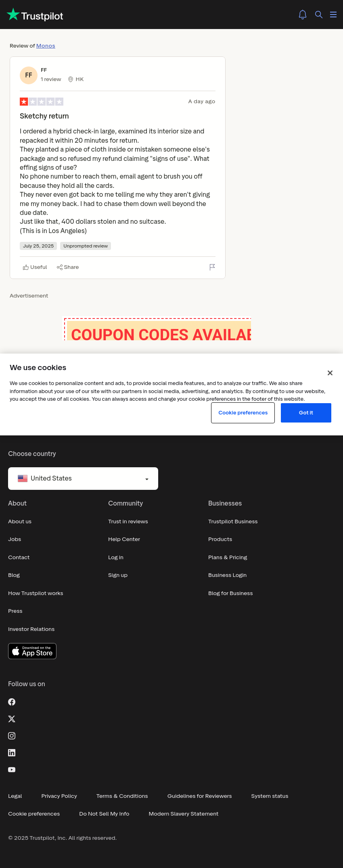Expand the United States country dropdown

click(x=83, y=479)
